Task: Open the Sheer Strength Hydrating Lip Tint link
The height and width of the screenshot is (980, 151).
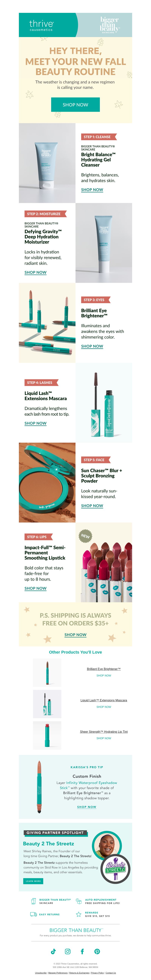Action: point(104,732)
